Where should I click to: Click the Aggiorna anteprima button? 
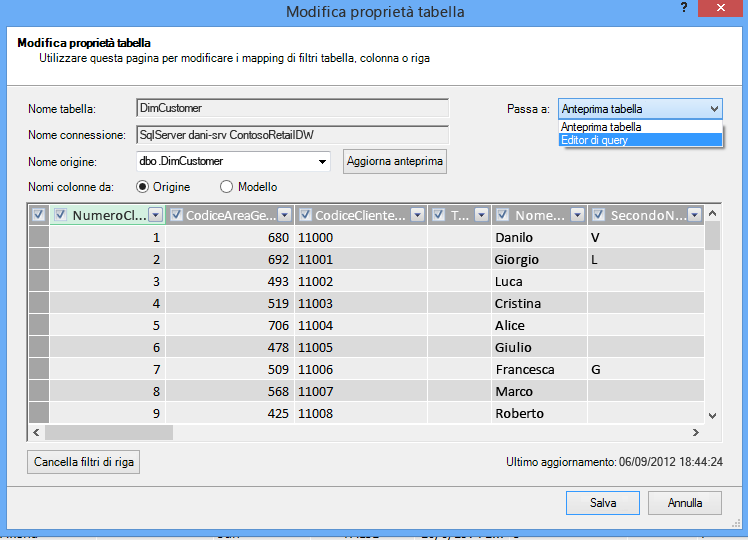pos(395,161)
